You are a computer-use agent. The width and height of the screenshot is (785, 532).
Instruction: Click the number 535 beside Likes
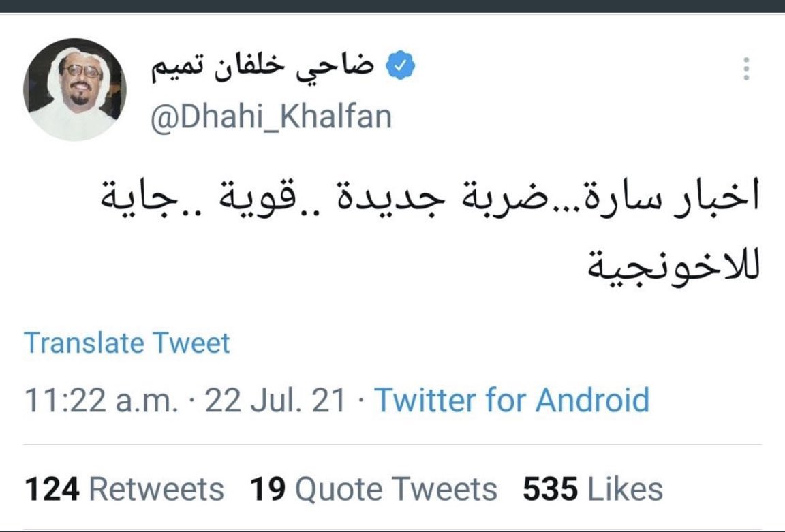550,489
